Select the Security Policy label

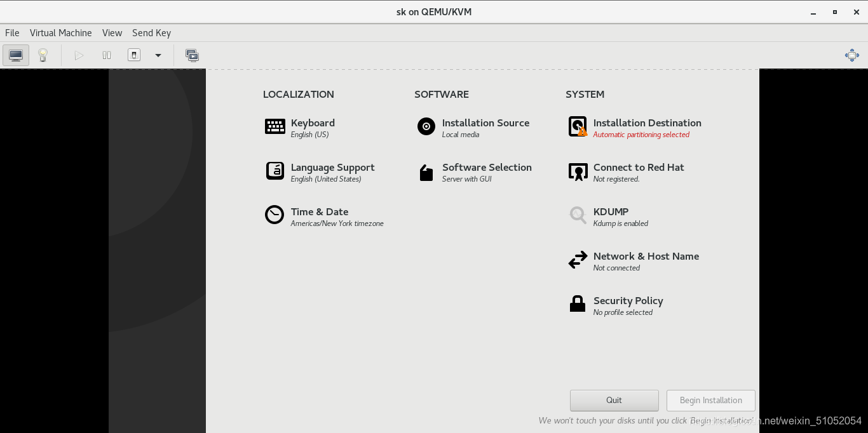(628, 301)
